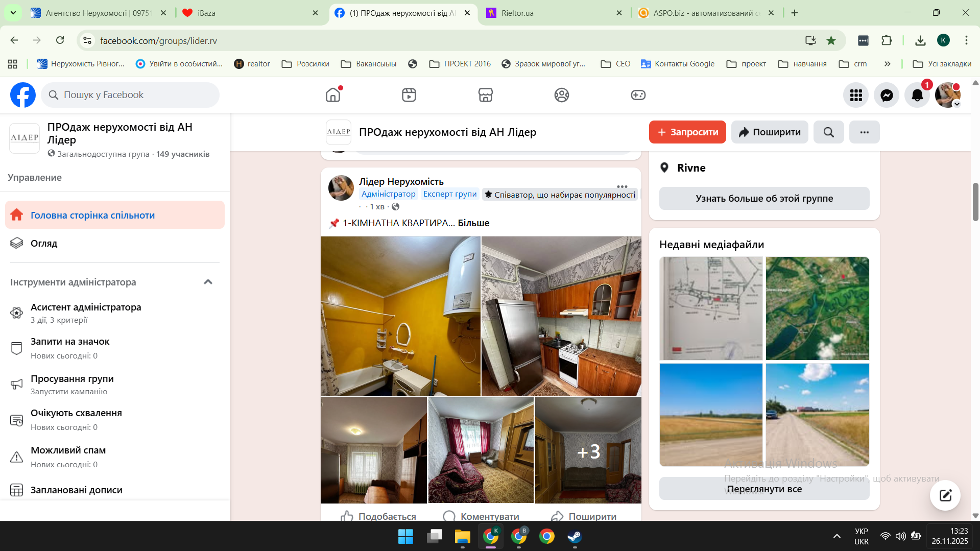Screen dimensions: 980x551
Task: Open post options three-dot menu
Action: click(x=622, y=186)
